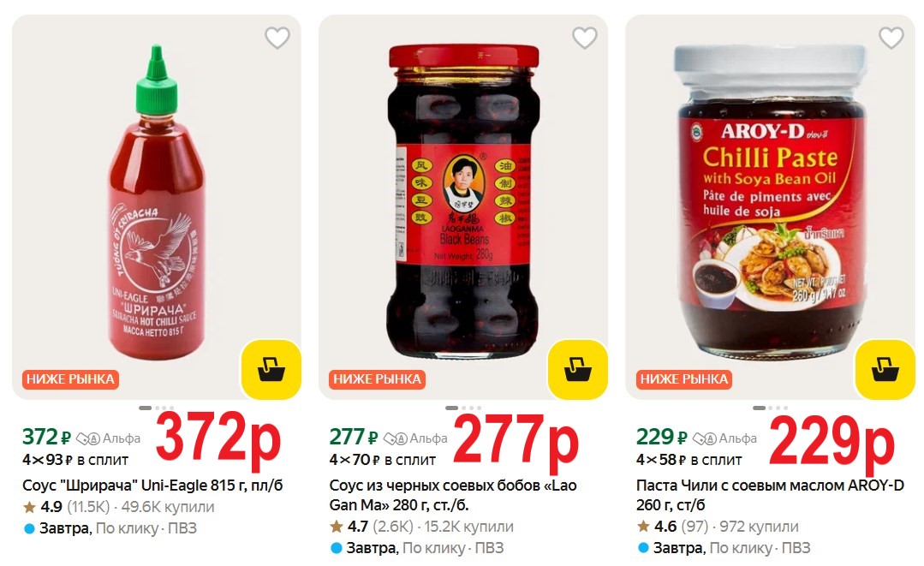Click the rating star for Sriracha 4.9
This screenshot has height=566, width=924.
click(x=29, y=507)
